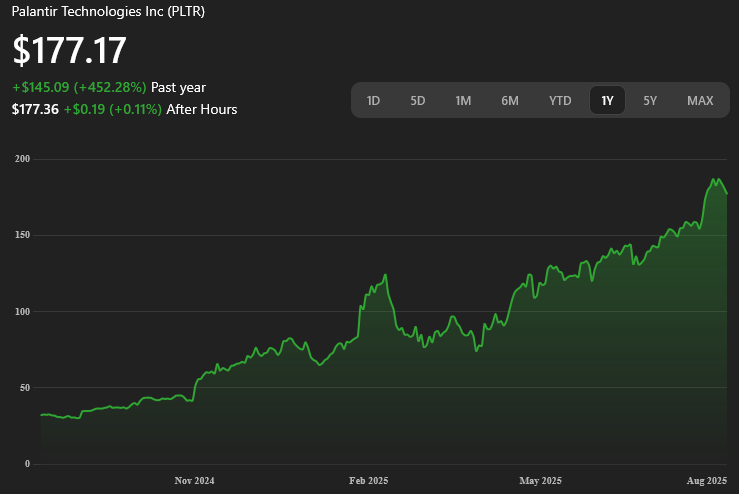Click the $177.36 after-hours price
Viewport: 739px width, 494px height.
[35, 109]
